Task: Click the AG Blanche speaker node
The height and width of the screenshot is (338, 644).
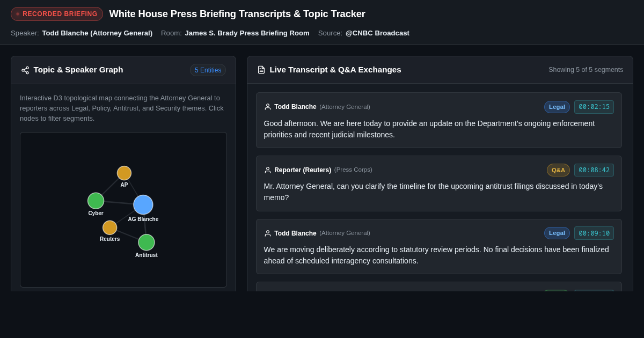Action: 143,204
